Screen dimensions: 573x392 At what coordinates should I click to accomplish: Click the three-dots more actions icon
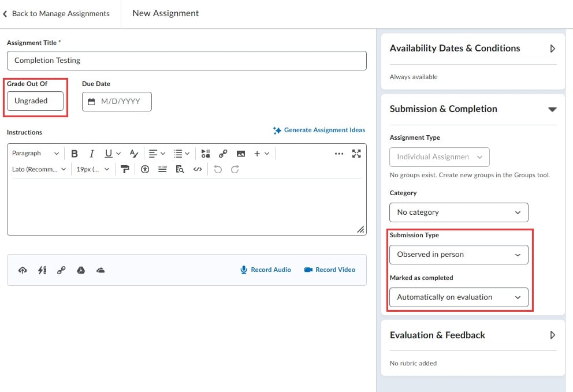[x=338, y=154]
